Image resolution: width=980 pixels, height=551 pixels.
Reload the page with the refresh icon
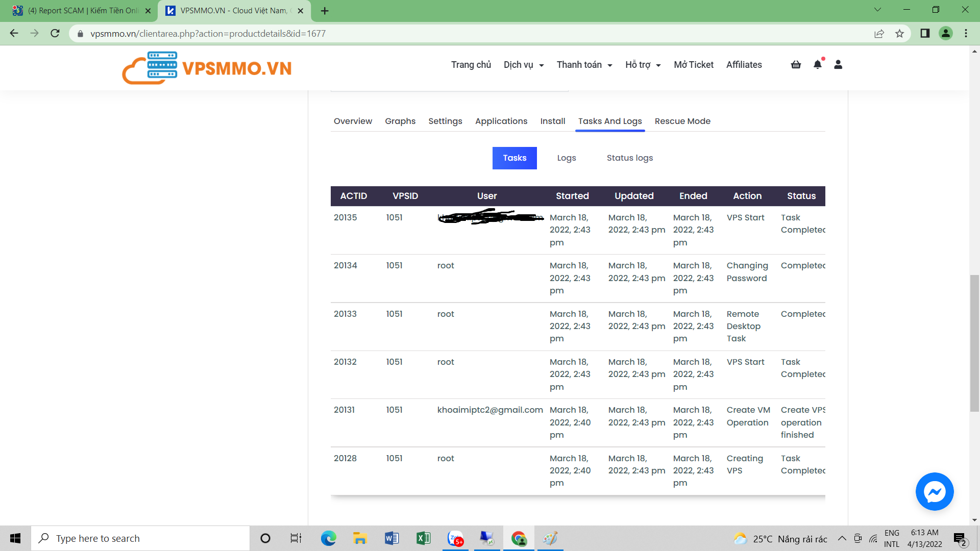[55, 34]
